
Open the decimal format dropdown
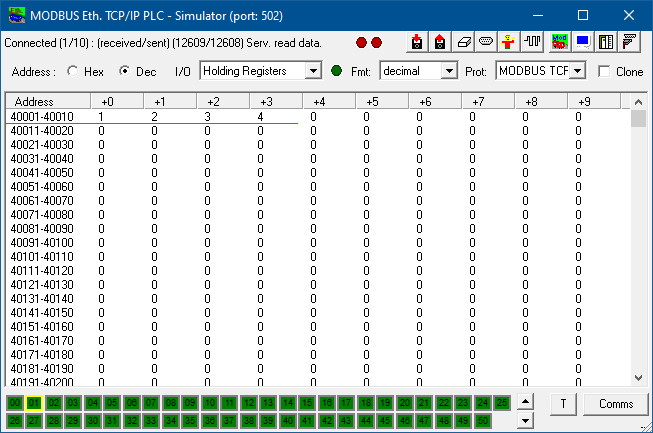point(449,71)
